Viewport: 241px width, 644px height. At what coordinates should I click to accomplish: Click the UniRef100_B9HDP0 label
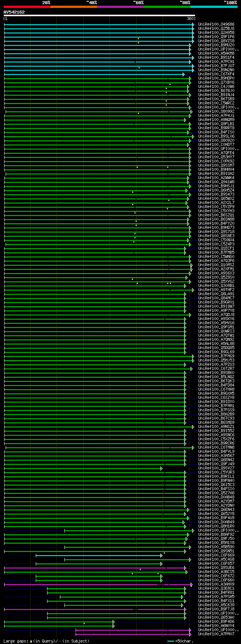tap(216, 78)
